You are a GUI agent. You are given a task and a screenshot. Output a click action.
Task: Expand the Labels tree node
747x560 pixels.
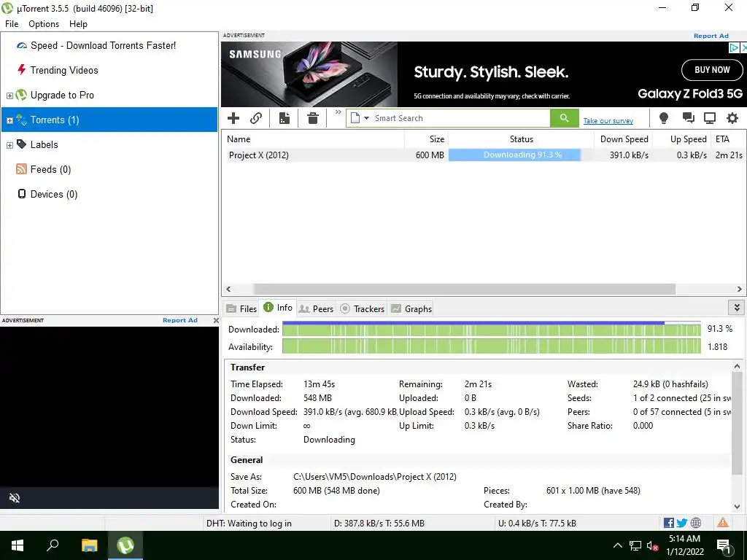(x=9, y=145)
